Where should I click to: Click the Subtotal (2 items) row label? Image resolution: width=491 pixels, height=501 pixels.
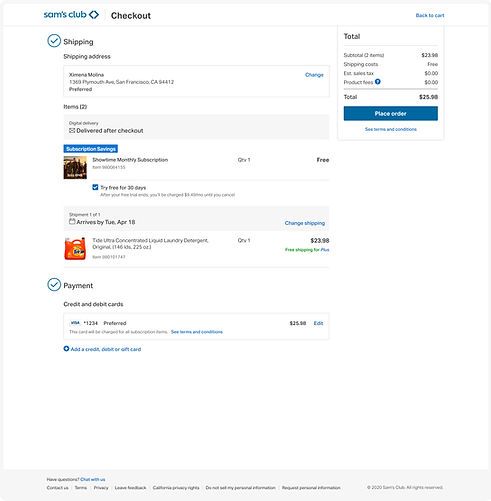364,55
